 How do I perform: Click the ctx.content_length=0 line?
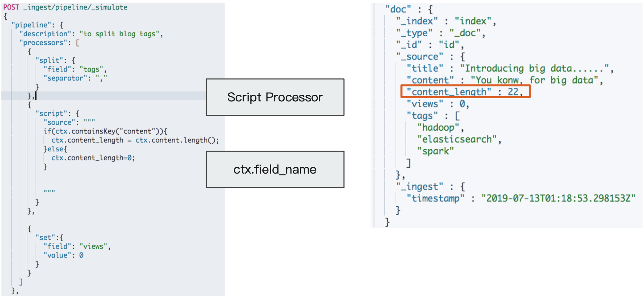[93, 158]
